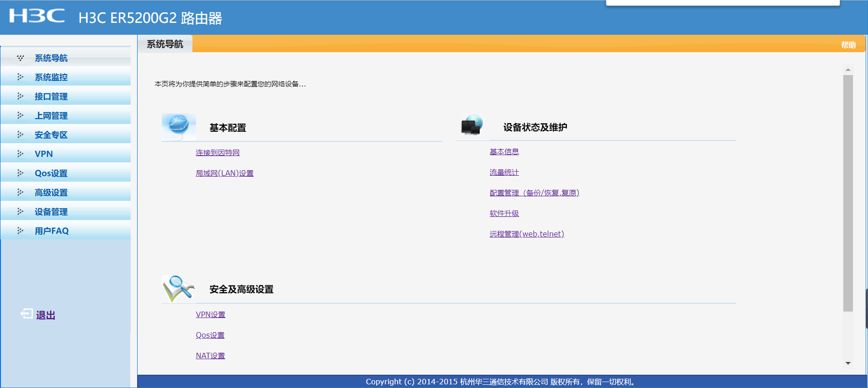Viewport: 868px width, 388px height.
Task: Expand the VPN menu arrow
Action: (20, 154)
